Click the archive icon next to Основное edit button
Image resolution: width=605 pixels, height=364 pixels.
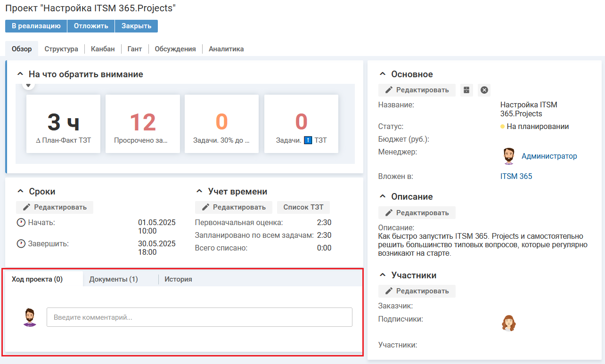[466, 90]
